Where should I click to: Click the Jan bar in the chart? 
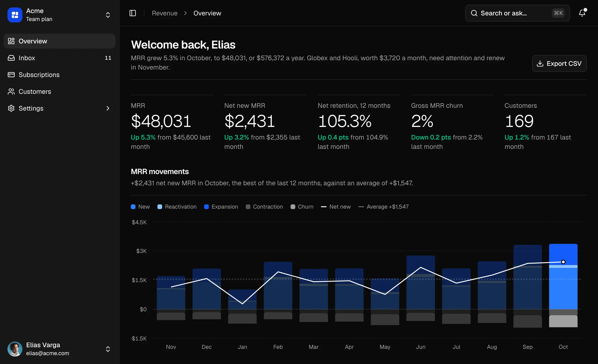point(242,307)
